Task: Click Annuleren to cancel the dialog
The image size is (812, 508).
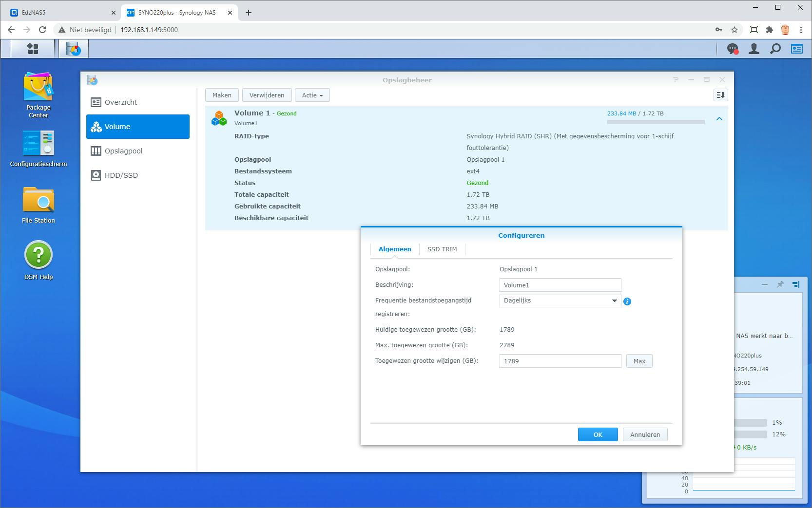Action: pos(645,435)
